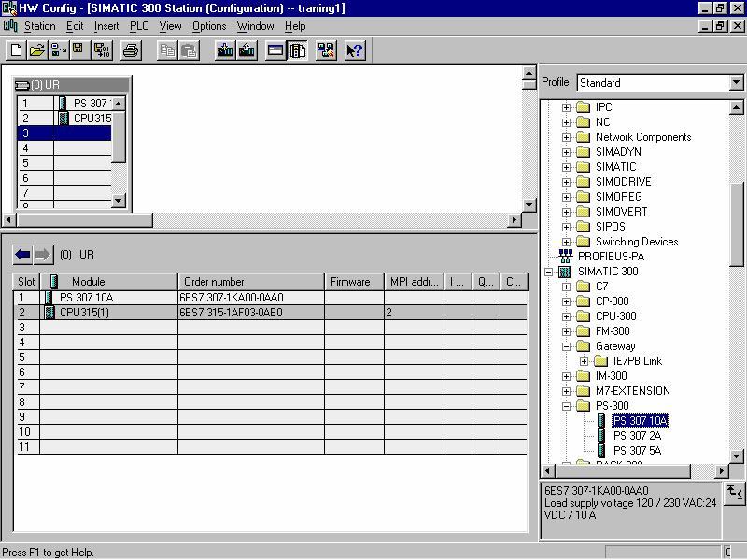The image size is (747, 560).
Task: Save the configuration with the floppy icon
Action: pos(79,50)
